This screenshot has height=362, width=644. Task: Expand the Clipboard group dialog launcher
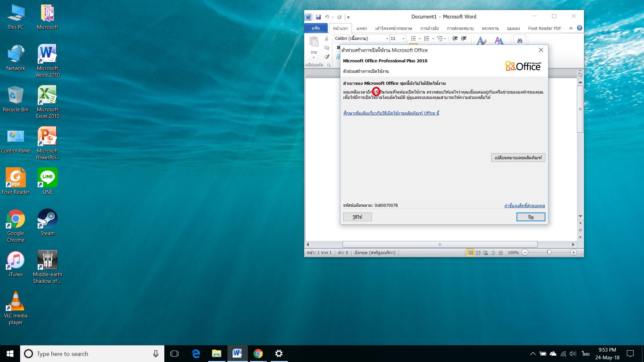(329, 65)
